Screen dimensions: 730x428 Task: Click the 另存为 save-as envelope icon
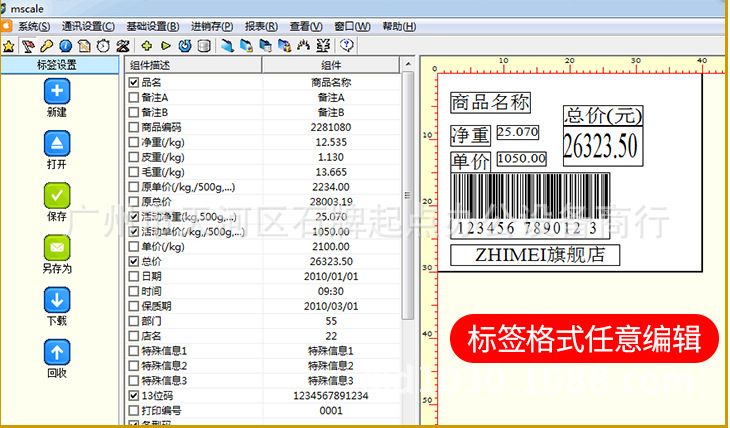(x=57, y=248)
